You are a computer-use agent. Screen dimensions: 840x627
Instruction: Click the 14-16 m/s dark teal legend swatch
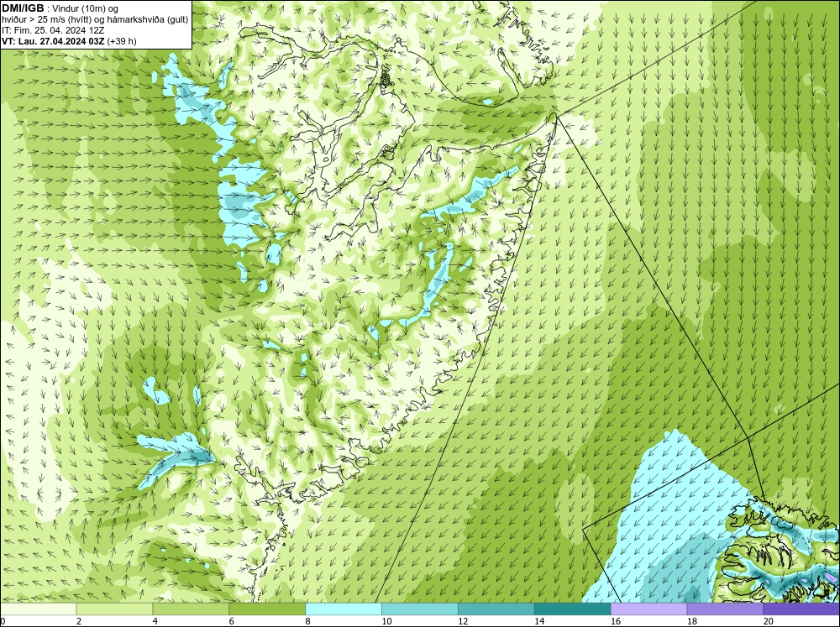573,609
